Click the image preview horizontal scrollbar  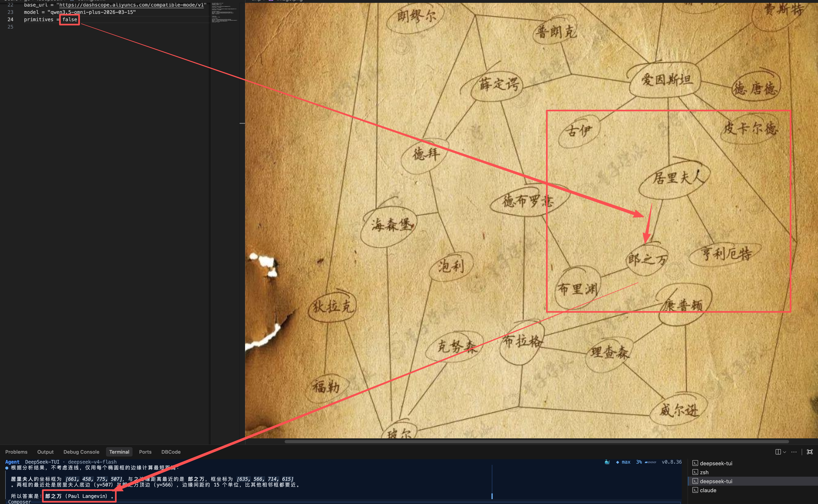point(537,441)
